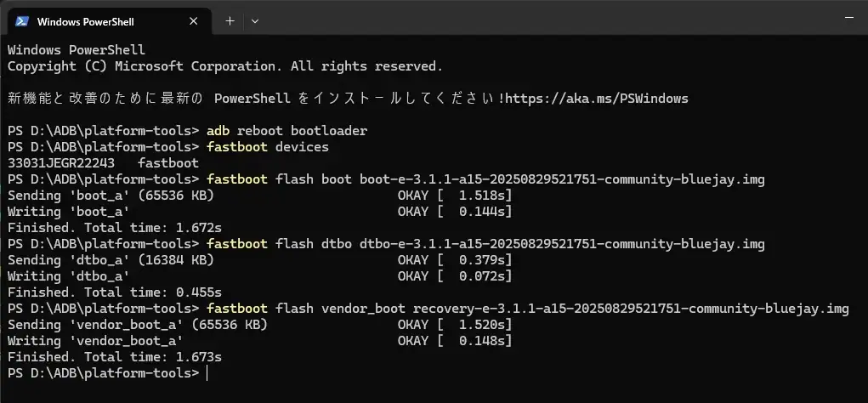The width and height of the screenshot is (868, 403).
Task: Select the Windows PowerShell tab title
Action: pos(86,21)
